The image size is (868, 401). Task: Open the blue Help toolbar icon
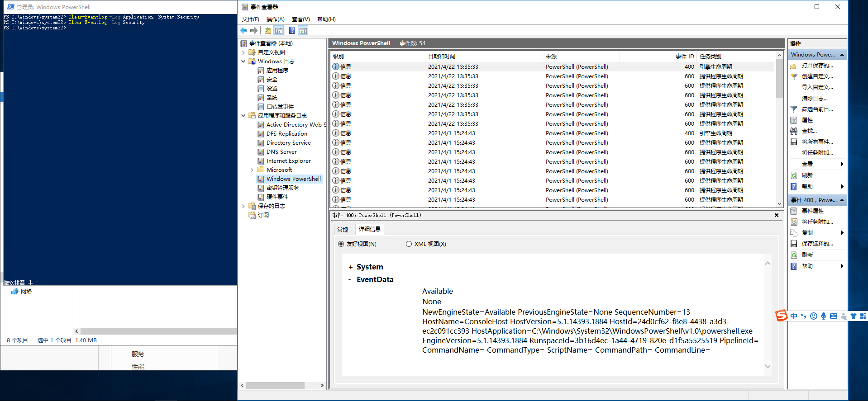click(x=292, y=31)
